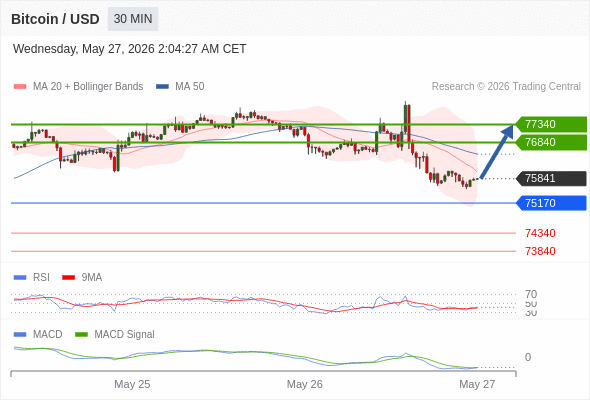Toggle the MA 50 legend entry
The width and height of the screenshot is (590, 400).
[x=180, y=87]
